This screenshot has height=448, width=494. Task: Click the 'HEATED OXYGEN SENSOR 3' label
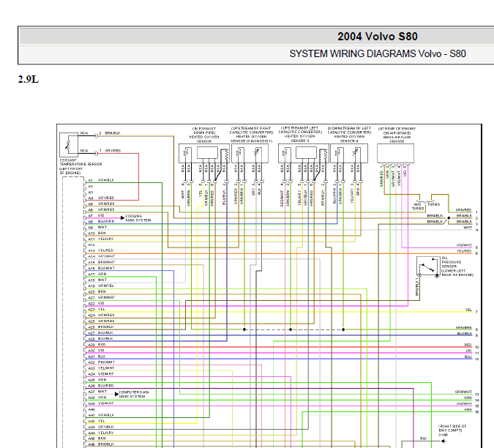tap(300, 138)
